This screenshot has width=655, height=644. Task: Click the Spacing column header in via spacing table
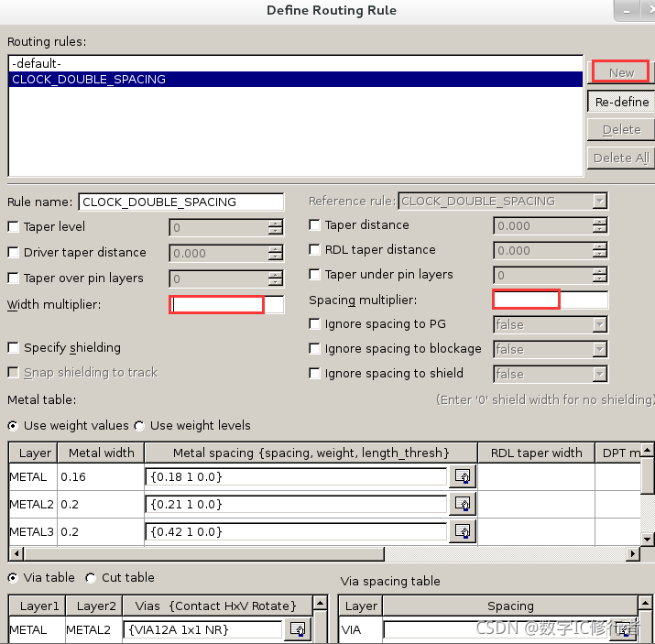tap(510, 606)
